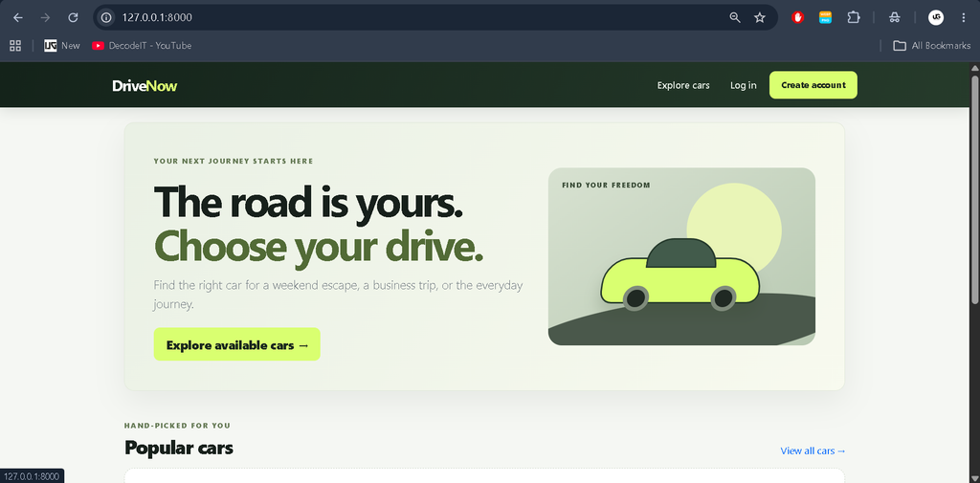This screenshot has height=483, width=980.
Task: Open the site information icon in address bar
Action: point(106,17)
